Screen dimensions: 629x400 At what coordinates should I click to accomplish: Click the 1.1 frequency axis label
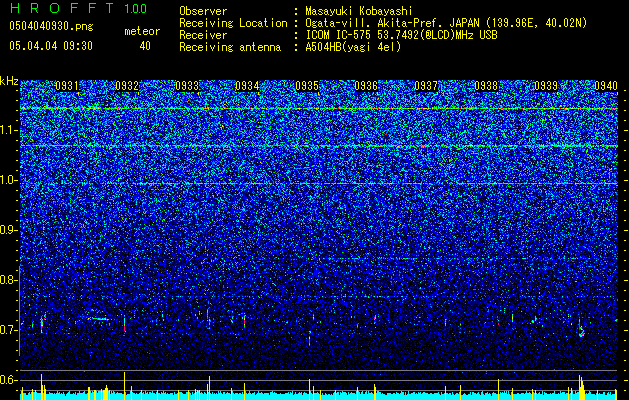coord(9,130)
